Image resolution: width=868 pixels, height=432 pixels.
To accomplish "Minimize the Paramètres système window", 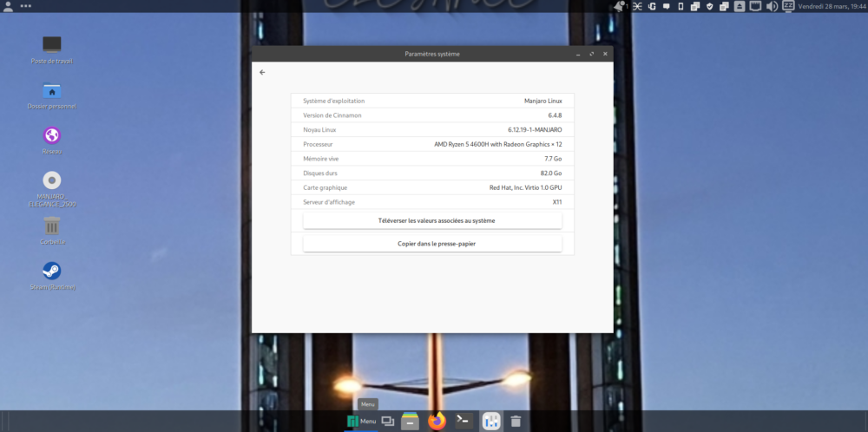I will pos(578,54).
